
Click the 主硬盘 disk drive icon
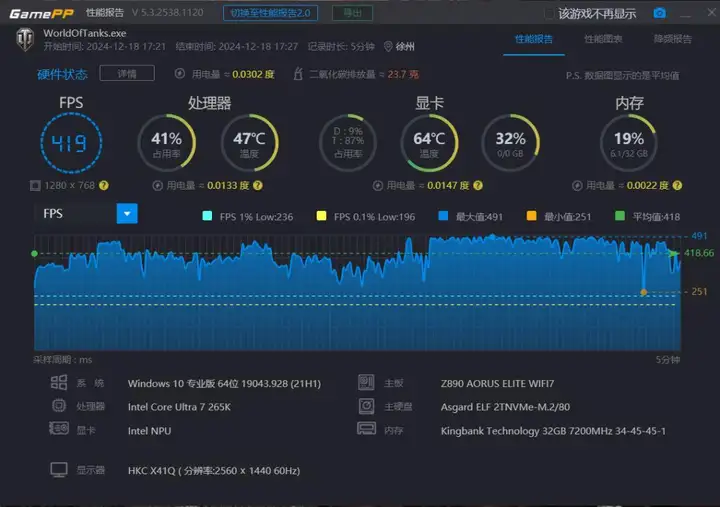click(366, 406)
